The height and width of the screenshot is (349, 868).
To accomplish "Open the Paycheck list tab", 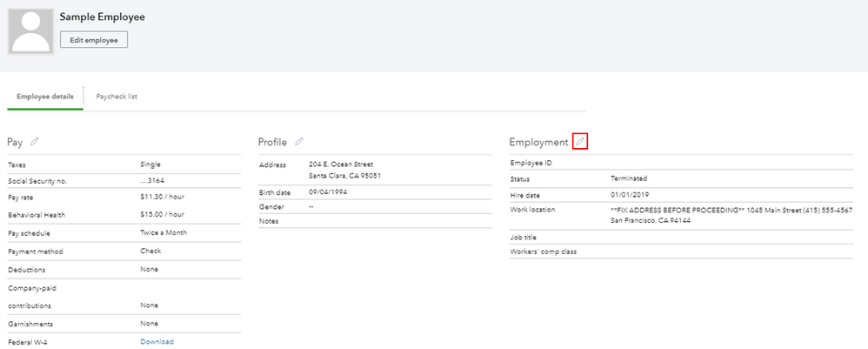I will point(117,97).
